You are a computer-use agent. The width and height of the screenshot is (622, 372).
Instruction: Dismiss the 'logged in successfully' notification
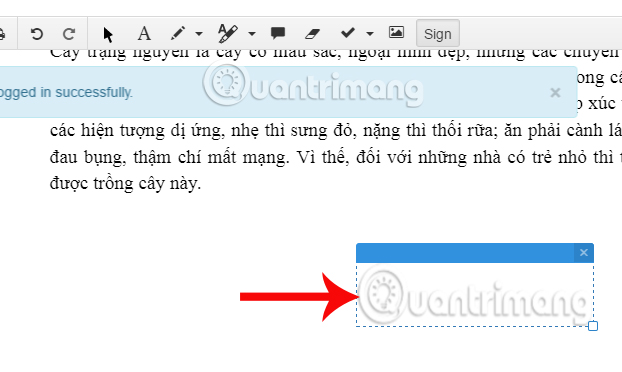555,92
